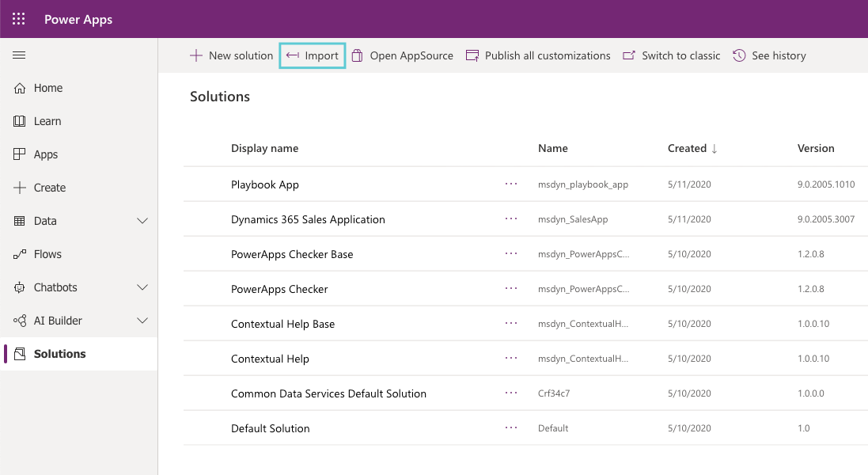The width and height of the screenshot is (868, 475).
Task: Select the Solutions page heading
Action: 220,97
